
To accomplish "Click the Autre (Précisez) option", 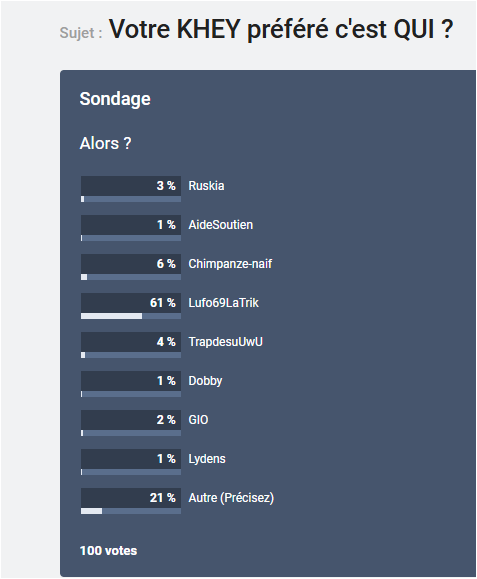I will 231,498.
